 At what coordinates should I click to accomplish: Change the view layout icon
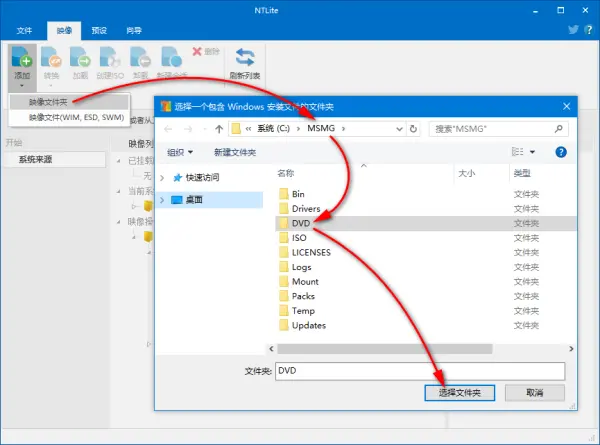[517, 152]
